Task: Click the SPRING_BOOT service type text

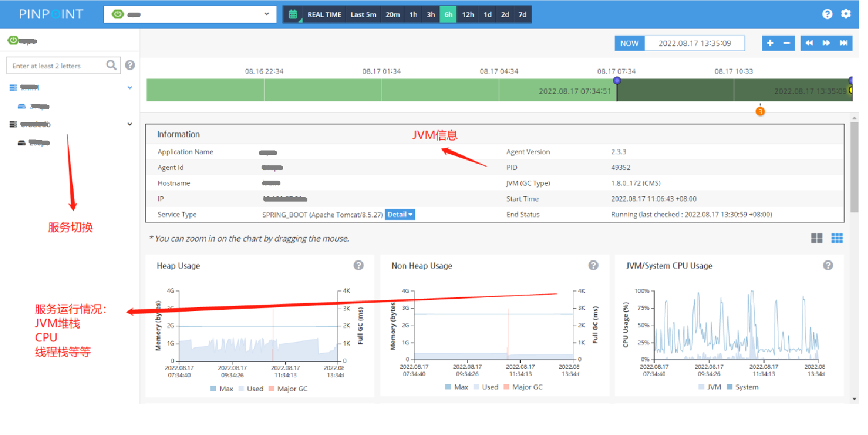Action: tap(323, 215)
